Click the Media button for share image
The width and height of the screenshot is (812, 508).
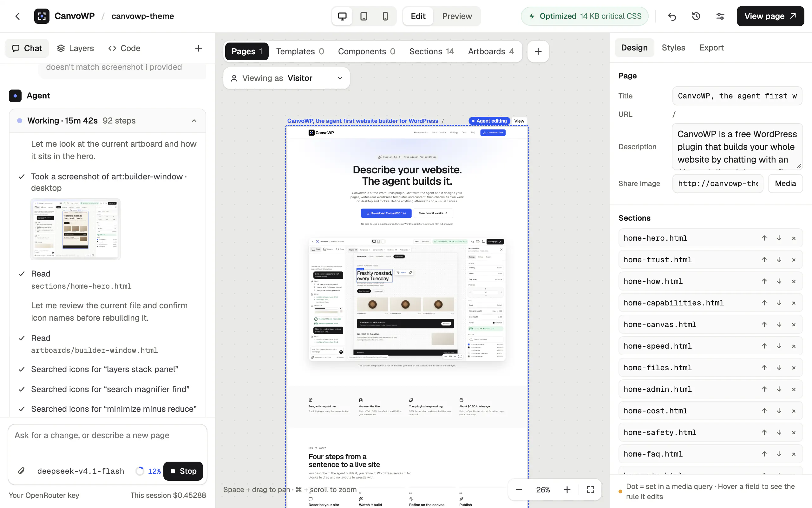(785, 184)
